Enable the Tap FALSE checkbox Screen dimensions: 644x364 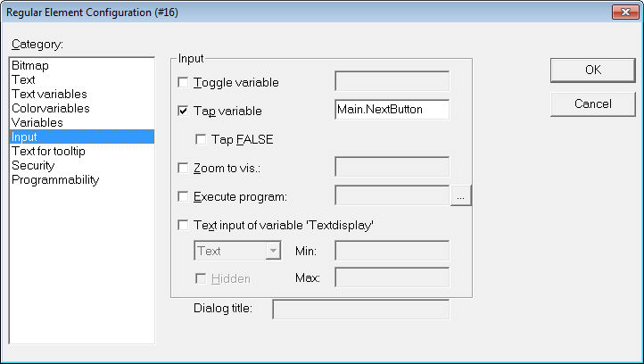201,139
